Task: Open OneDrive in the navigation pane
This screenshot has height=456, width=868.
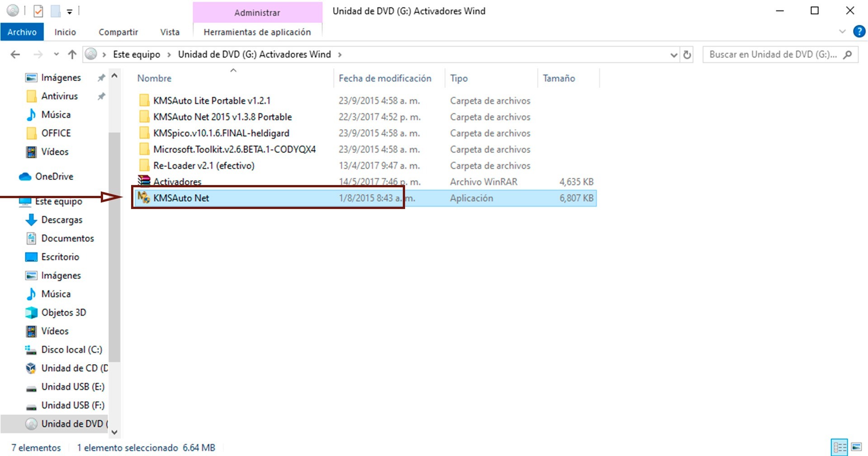Action: coord(54,176)
